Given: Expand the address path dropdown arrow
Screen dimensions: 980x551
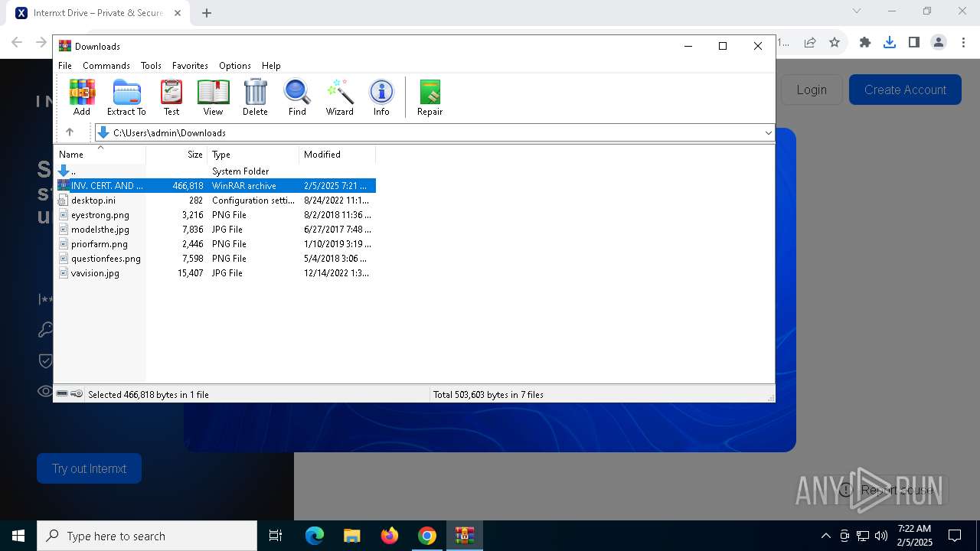Looking at the screenshot, I should point(768,133).
